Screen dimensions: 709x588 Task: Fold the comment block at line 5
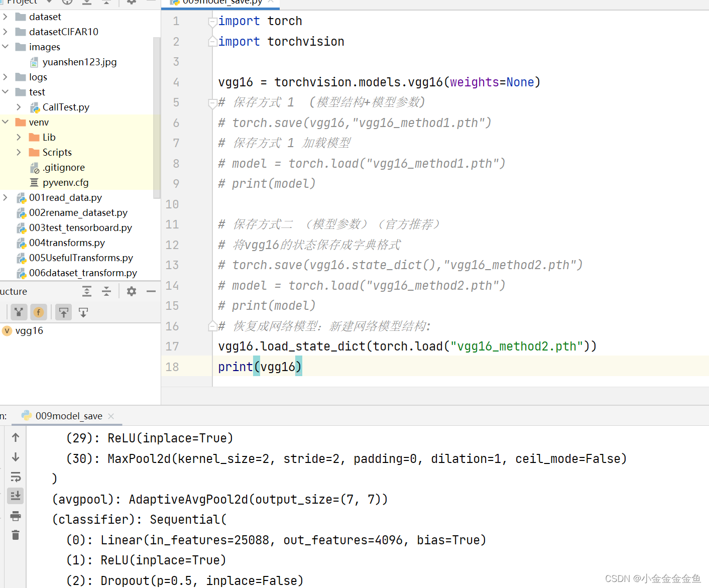(x=212, y=103)
